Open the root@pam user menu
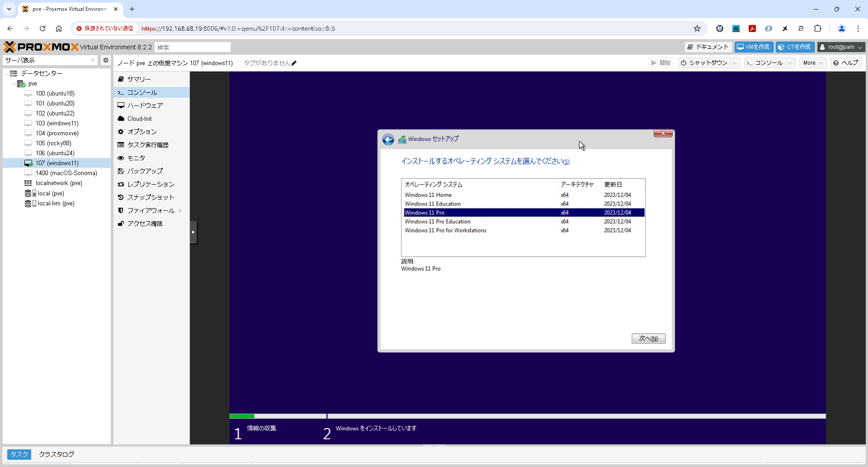The height and width of the screenshot is (467, 868). coord(841,47)
